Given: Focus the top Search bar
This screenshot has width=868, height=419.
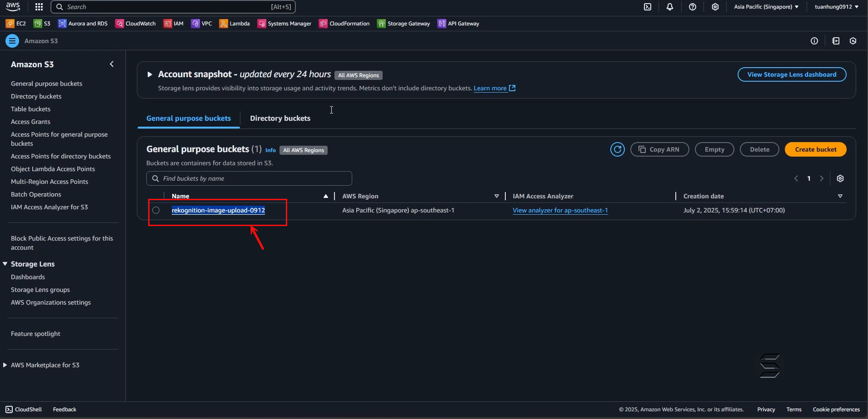Looking at the screenshot, I should point(173,7).
